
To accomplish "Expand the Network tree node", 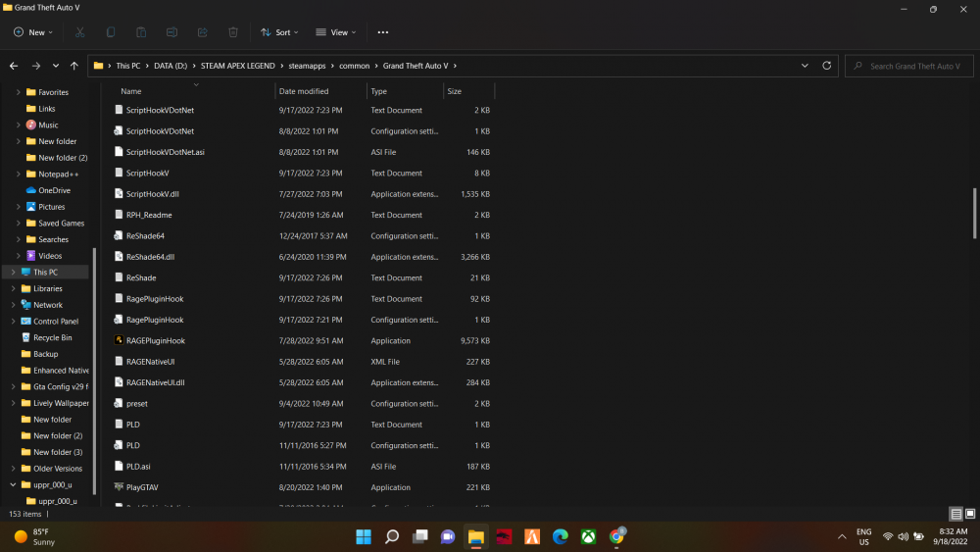I will [13, 305].
